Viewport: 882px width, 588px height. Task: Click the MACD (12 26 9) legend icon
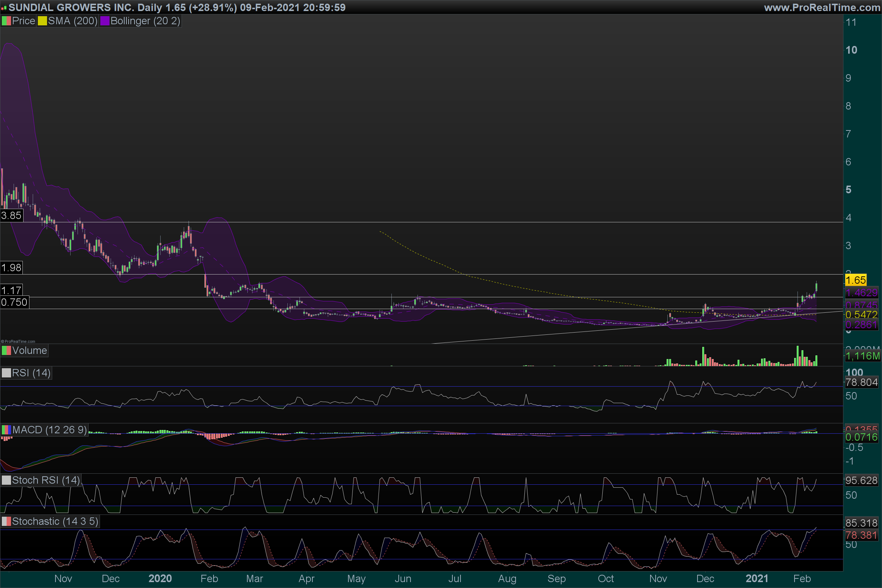point(6,430)
